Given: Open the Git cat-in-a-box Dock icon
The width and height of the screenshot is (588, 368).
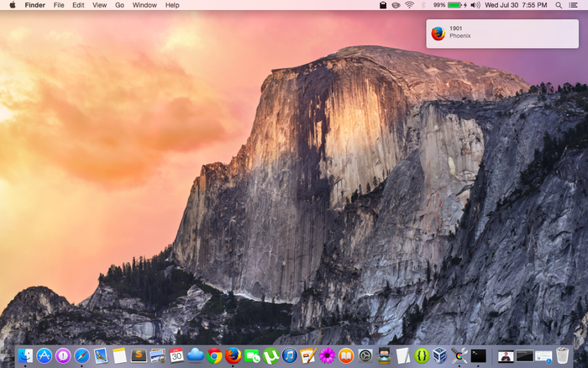Looking at the screenshot, I should tap(384, 355).
